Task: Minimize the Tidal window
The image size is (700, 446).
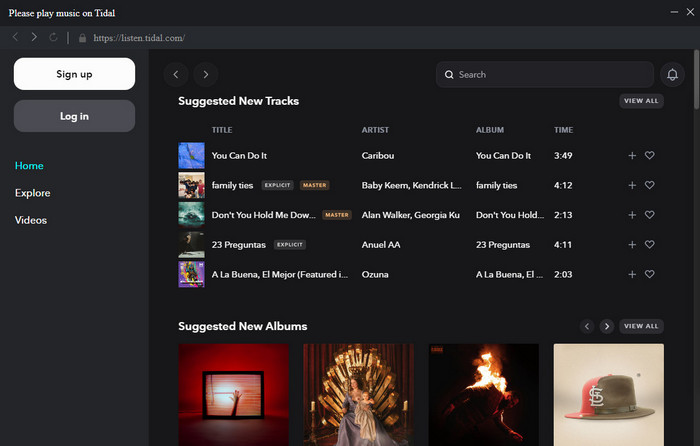Action: pyautogui.click(x=674, y=12)
